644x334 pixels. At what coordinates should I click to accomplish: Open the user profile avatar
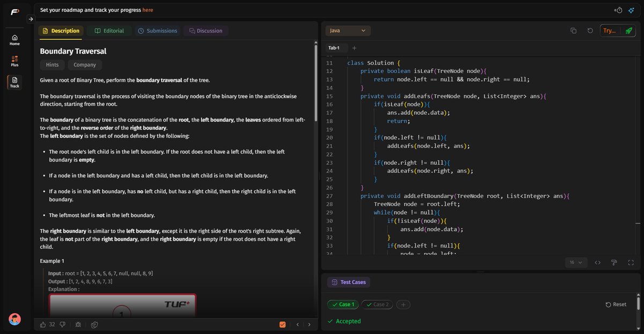[x=14, y=319]
